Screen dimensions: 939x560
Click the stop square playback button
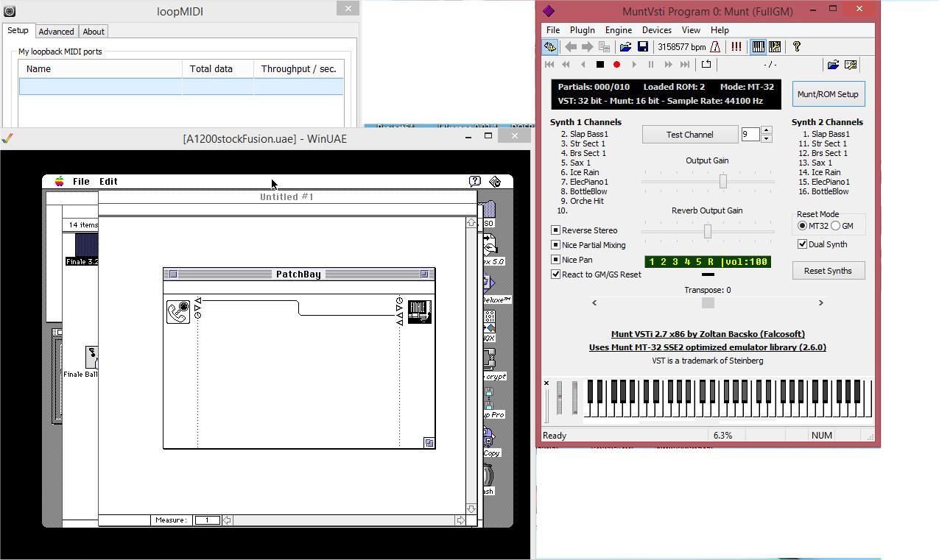tap(599, 65)
